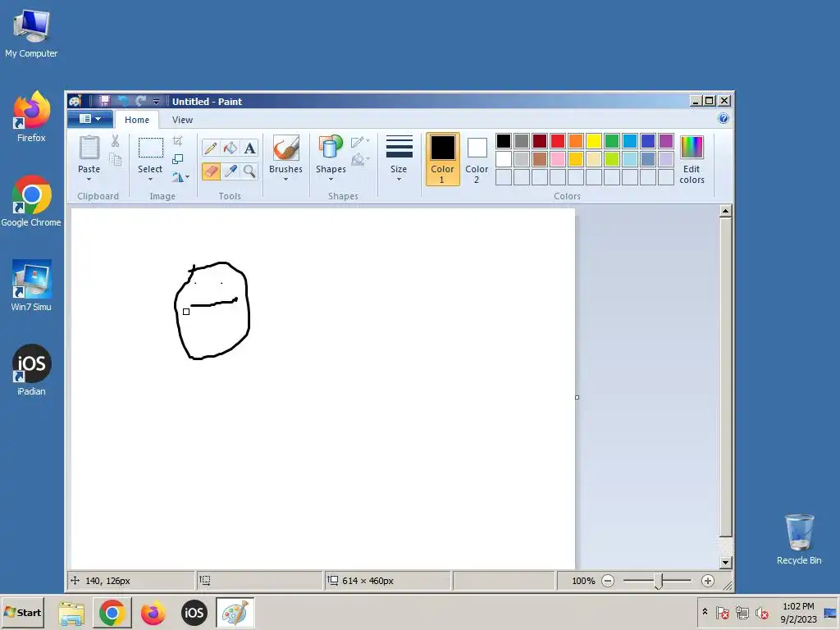The width and height of the screenshot is (840, 630).
Task: Expand the Shapes dropdown arrow
Action: [x=331, y=180]
